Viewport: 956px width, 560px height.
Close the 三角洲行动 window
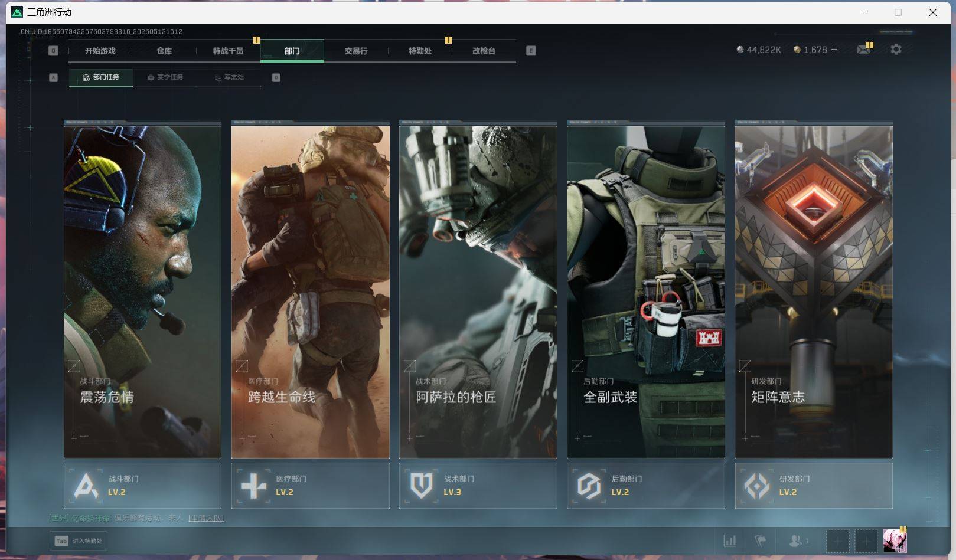tap(933, 12)
